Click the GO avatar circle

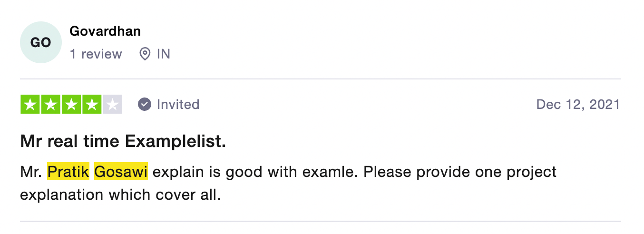click(41, 42)
